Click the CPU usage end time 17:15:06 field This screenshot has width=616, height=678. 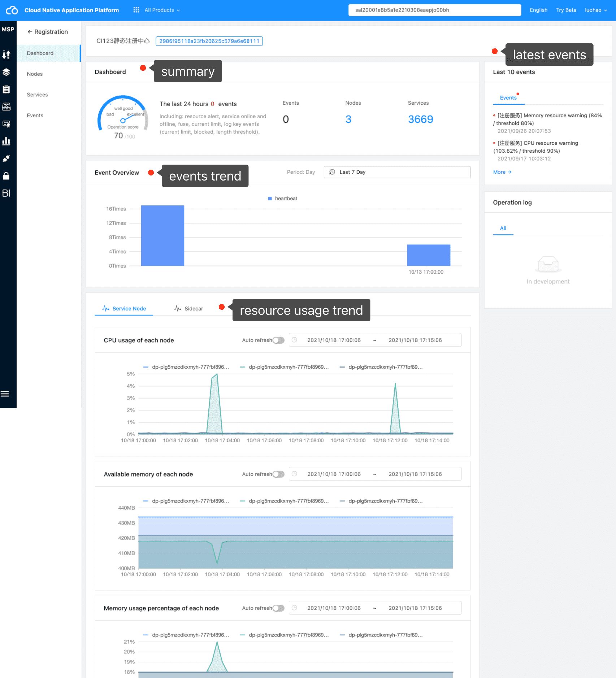click(415, 340)
